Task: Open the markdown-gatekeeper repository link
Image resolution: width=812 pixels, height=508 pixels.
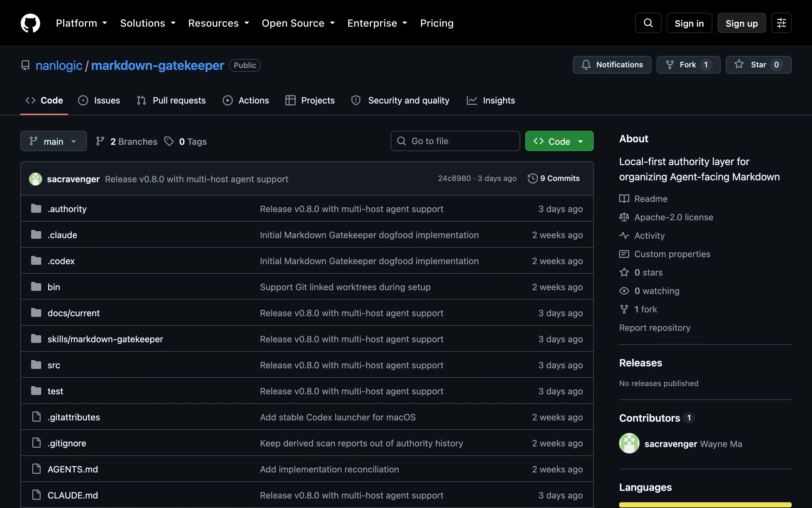Action: coord(157,65)
